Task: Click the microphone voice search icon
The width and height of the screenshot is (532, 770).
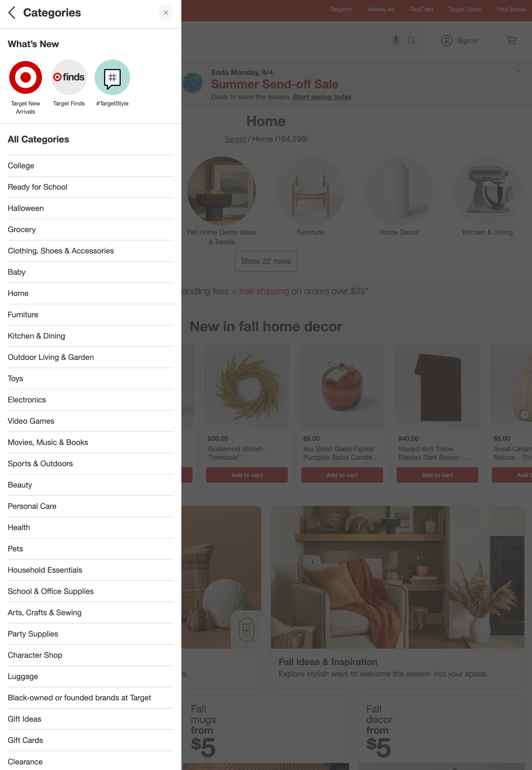Action: pos(396,41)
